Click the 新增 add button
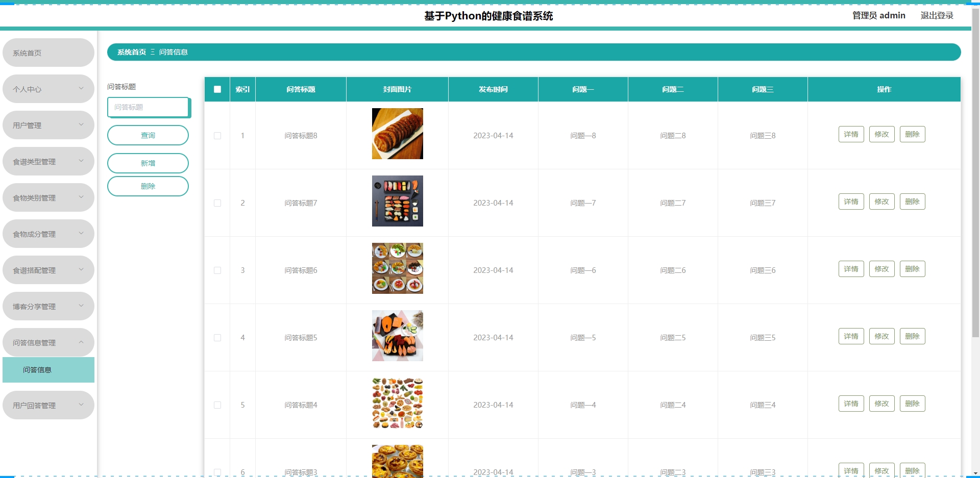Image resolution: width=980 pixels, height=478 pixels. pyautogui.click(x=148, y=163)
